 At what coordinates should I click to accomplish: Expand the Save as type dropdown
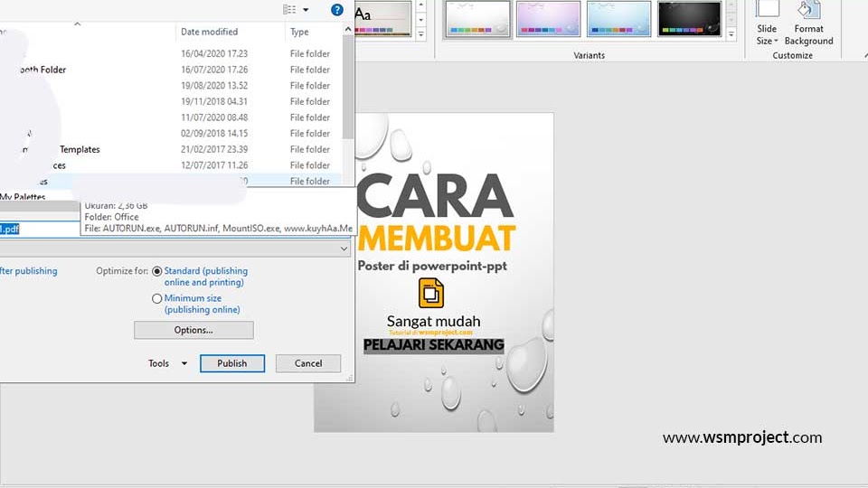click(344, 249)
